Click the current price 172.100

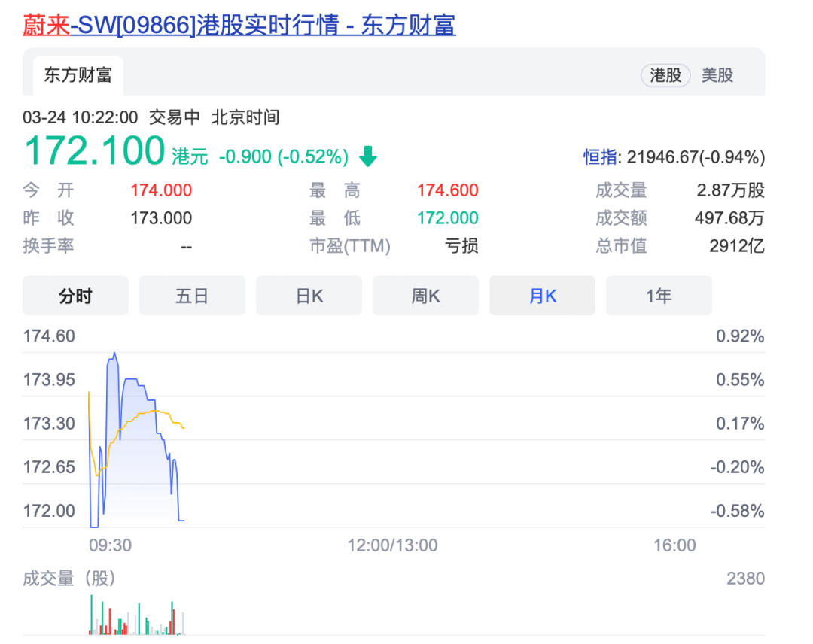(95, 150)
